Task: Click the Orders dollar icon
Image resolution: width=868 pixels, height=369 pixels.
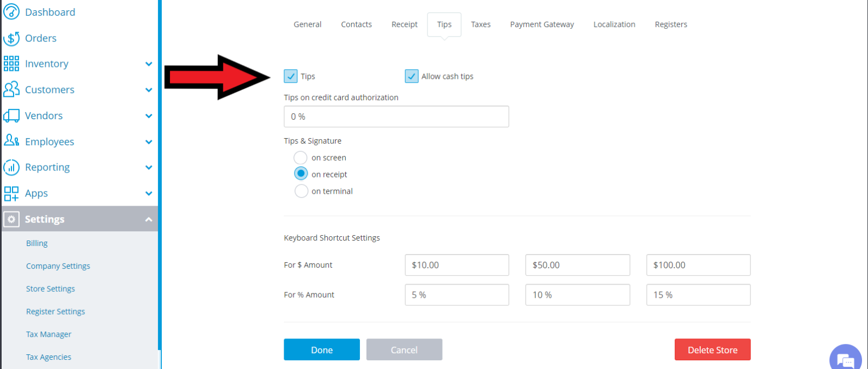Action: [11, 38]
